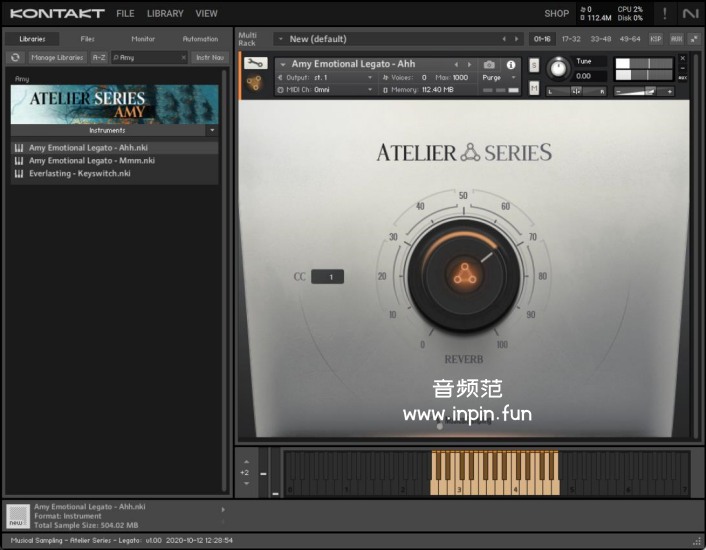Increase volume with the plus button

point(670,91)
